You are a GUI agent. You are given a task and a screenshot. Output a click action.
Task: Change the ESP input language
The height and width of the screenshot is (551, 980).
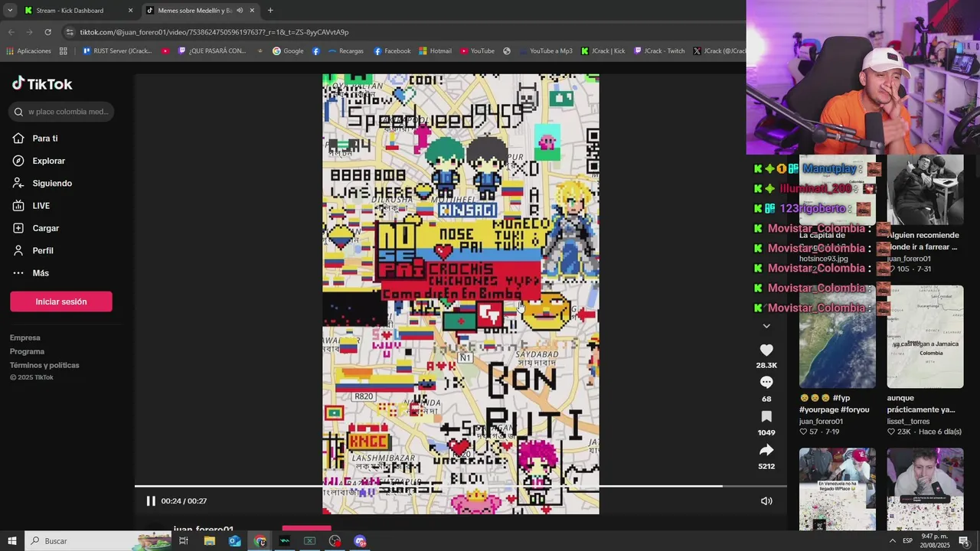pos(907,541)
